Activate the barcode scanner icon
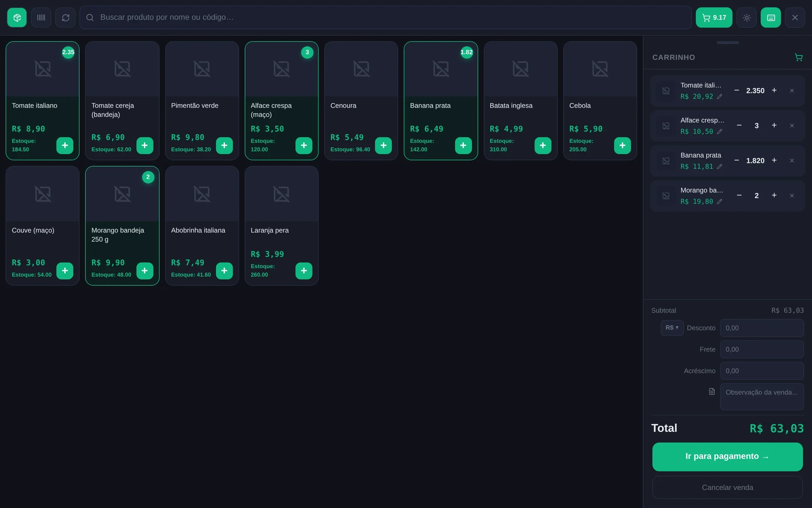Screen dimensions: 812x508 pyautogui.click(x=41, y=17)
